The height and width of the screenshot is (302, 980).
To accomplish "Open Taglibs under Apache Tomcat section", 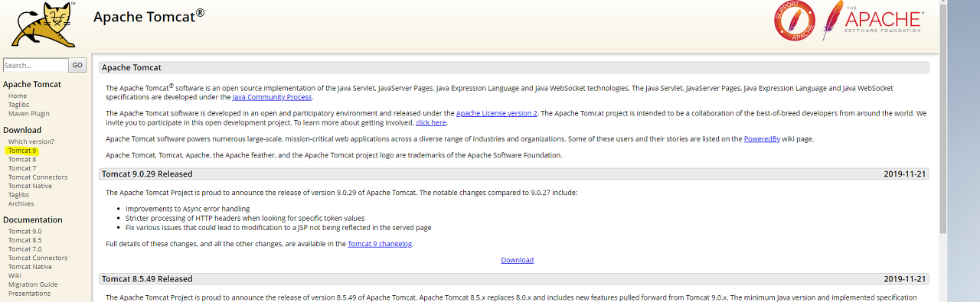I will (x=19, y=105).
